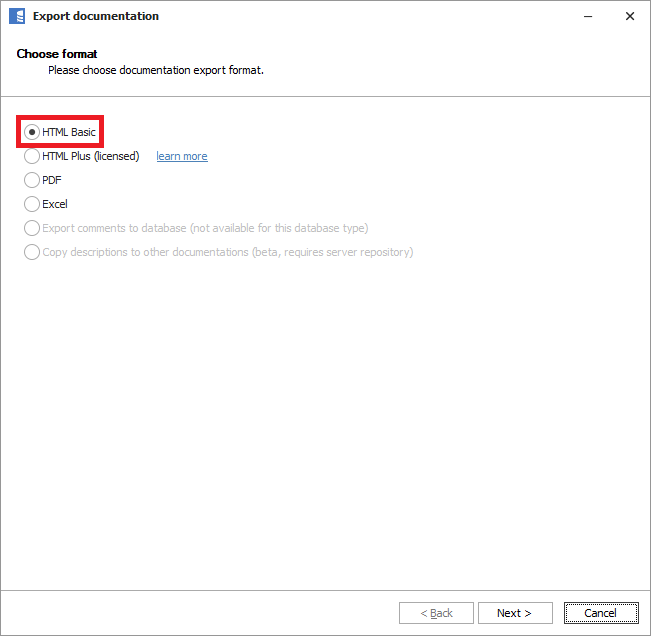The width and height of the screenshot is (651, 636).
Task: Go to the previous step with < Back
Action: 436,613
